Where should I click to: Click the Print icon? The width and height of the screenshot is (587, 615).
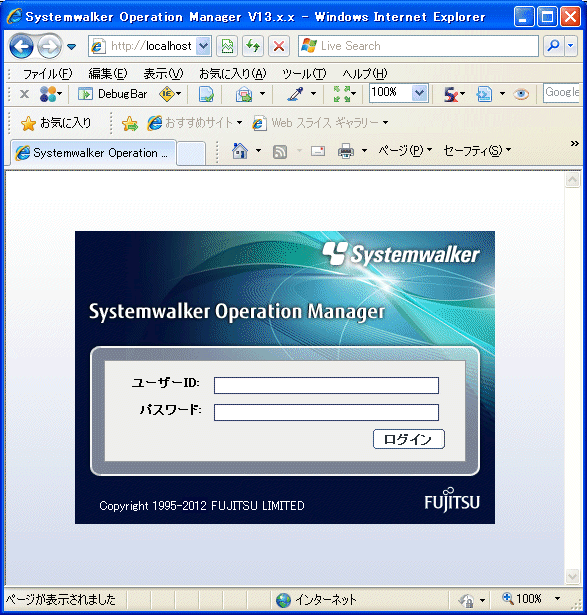click(x=346, y=151)
